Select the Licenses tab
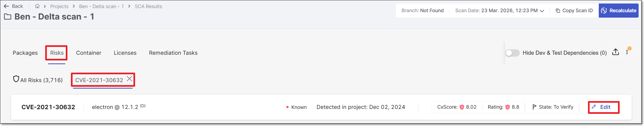This screenshot has width=644, height=126. [x=125, y=53]
